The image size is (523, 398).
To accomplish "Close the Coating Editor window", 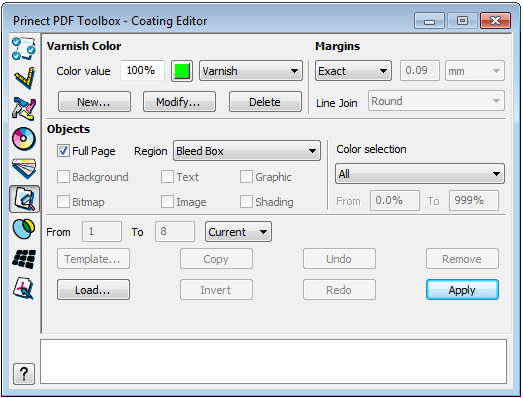I will [x=496, y=21].
